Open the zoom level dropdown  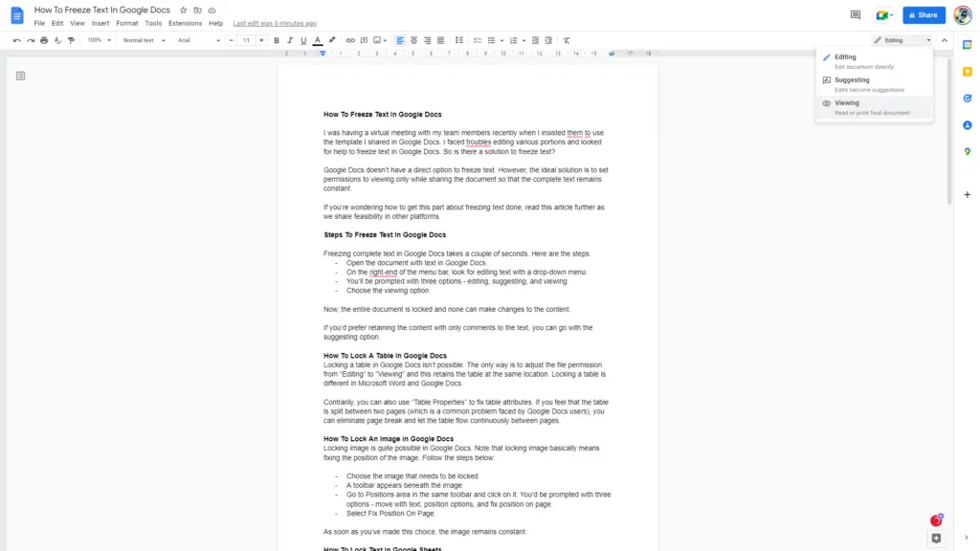[x=100, y=40]
